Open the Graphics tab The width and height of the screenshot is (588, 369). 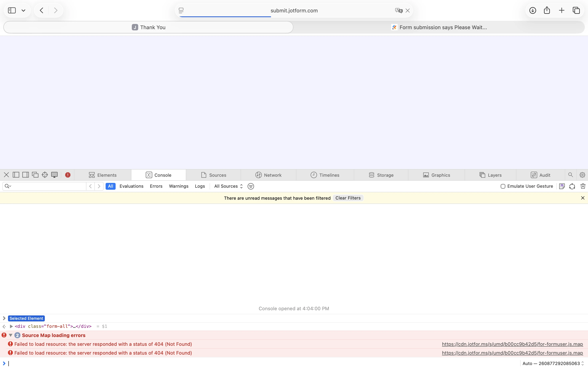point(436,175)
